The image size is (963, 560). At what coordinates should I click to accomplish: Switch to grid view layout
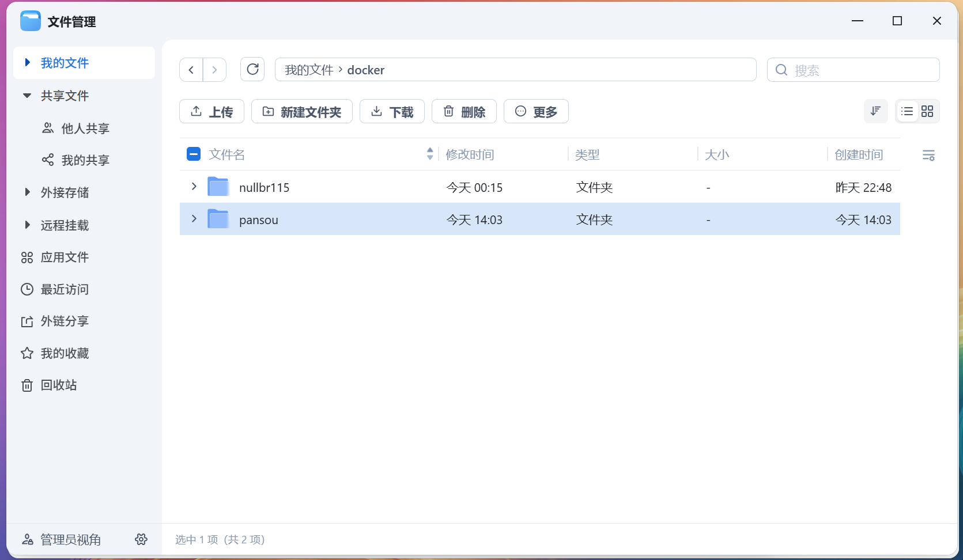927,111
